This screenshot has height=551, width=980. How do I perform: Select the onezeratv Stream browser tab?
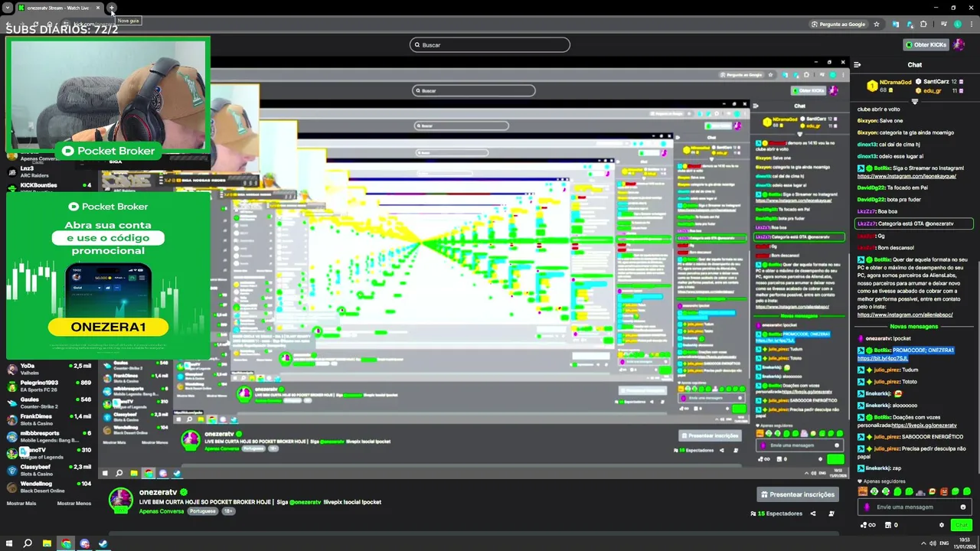pos(58,8)
